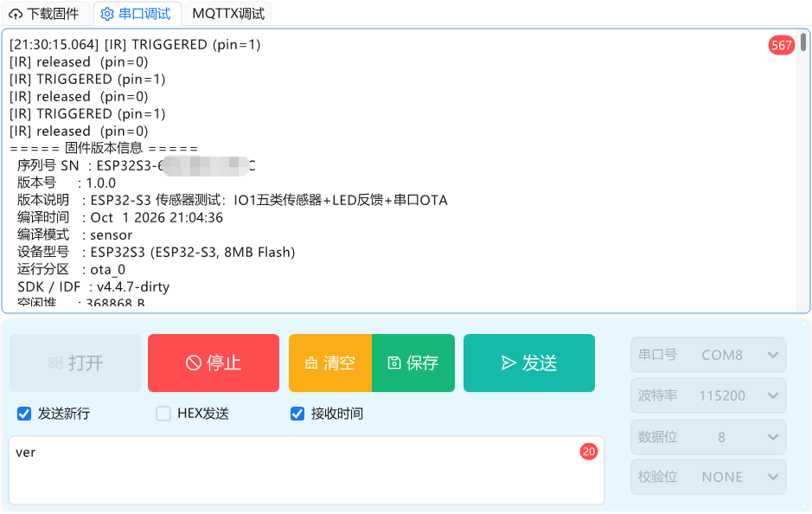The image size is (812, 514).
Task: Send the command with 发送 button
Action: tap(529, 363)
